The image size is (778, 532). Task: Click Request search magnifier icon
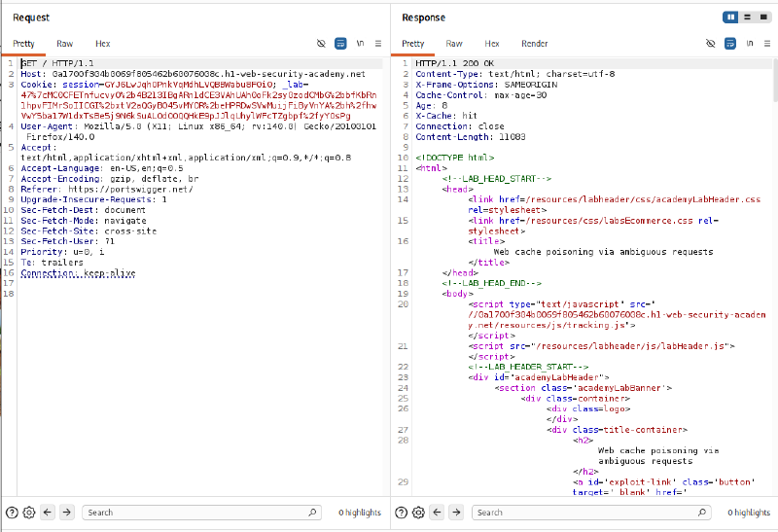pyautogui.click(x=312, y=513)
